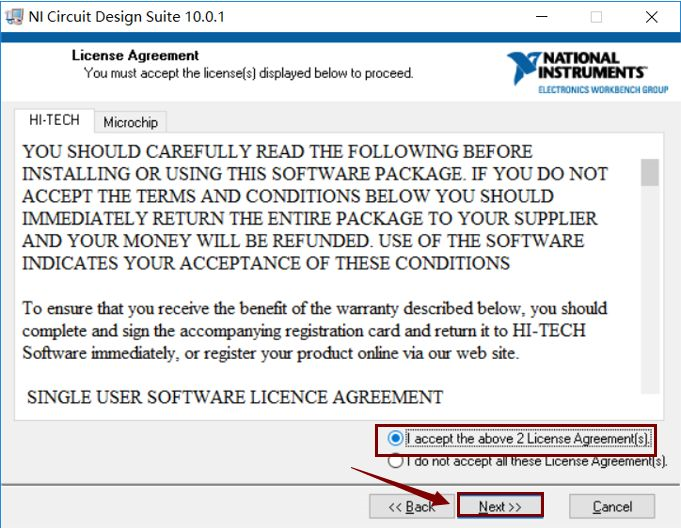The width and height of the screenshot is (681, 530).
Task: Click the empty scrollbar track below the thumb
Action: (x=650, y=290)
